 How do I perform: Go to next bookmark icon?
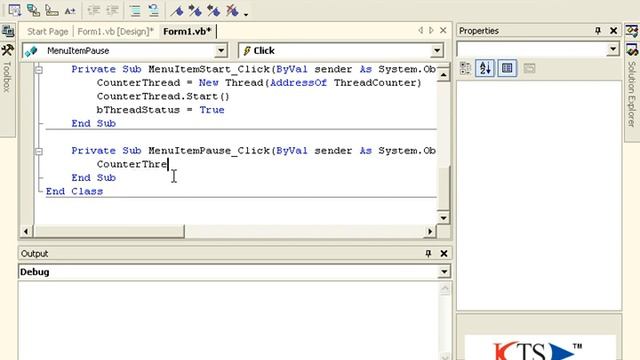click(x=195, y=10)
